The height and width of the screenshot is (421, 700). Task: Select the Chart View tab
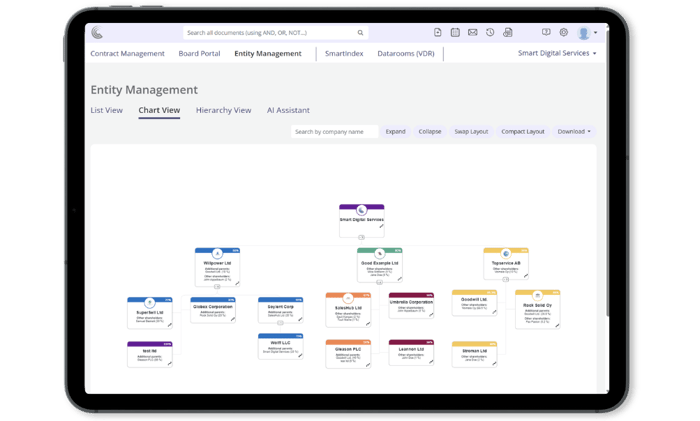point(159,110)
